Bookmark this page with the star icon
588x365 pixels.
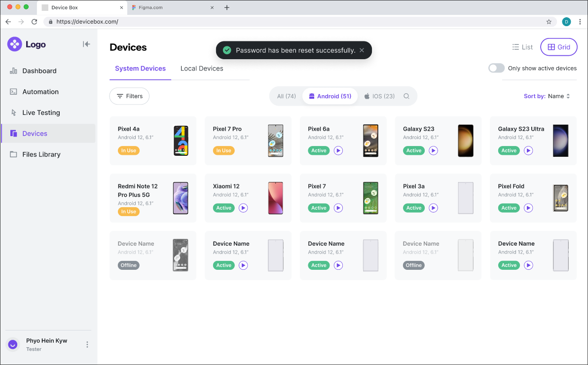pyautogui.click(x=549, y=22)
